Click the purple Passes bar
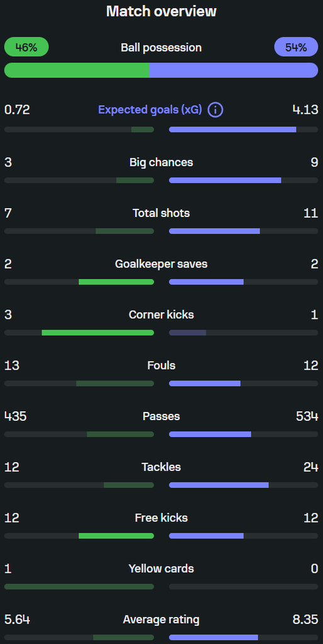The width and height of the screenshot is (323, 644). tap(210, 434)
